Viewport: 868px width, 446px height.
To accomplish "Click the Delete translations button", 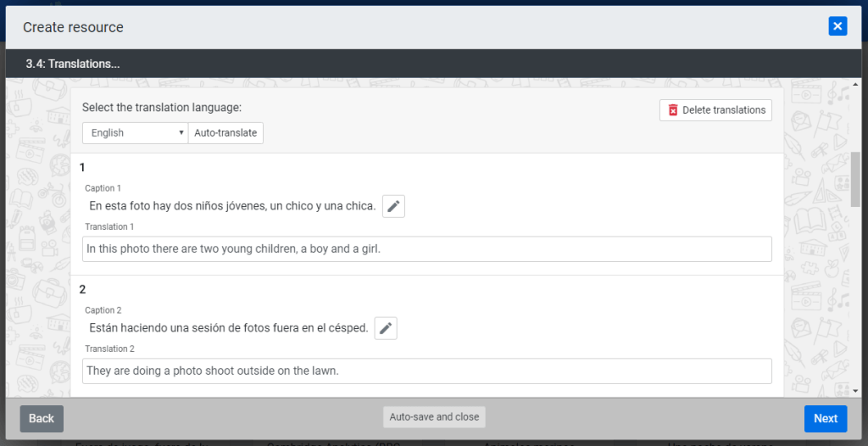I will (715, 110).
